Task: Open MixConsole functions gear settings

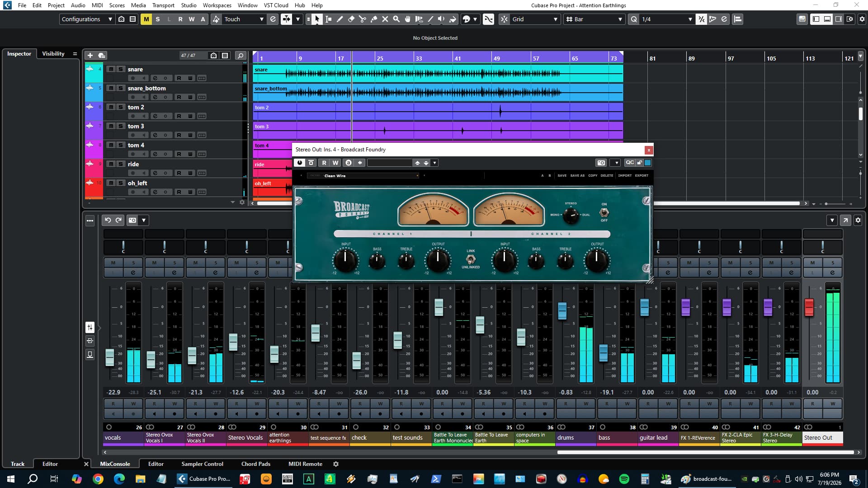Action: [858, 220]
